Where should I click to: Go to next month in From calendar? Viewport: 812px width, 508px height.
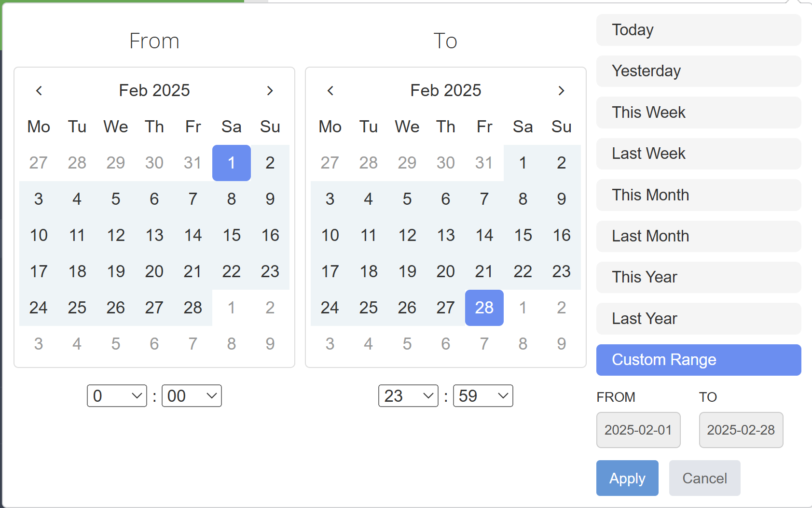pyautogui.click(x=270, y=90)
